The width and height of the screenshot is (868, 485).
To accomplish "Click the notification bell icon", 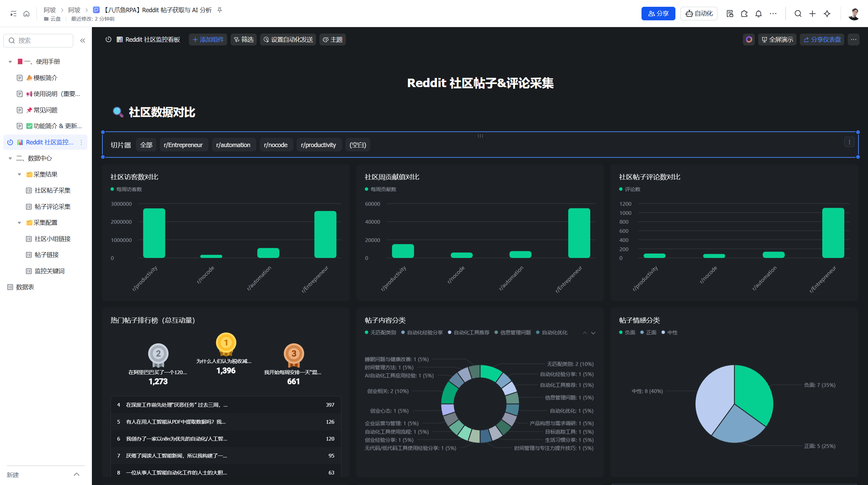I will click(758, 14).
